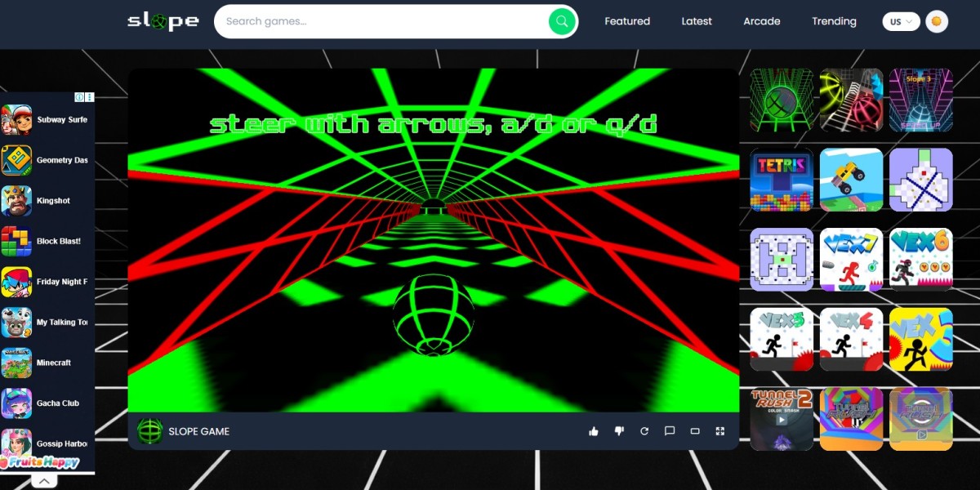Toggle light/dark theme with sun icon
980x490 pixels.
click(x=937, y=21)
